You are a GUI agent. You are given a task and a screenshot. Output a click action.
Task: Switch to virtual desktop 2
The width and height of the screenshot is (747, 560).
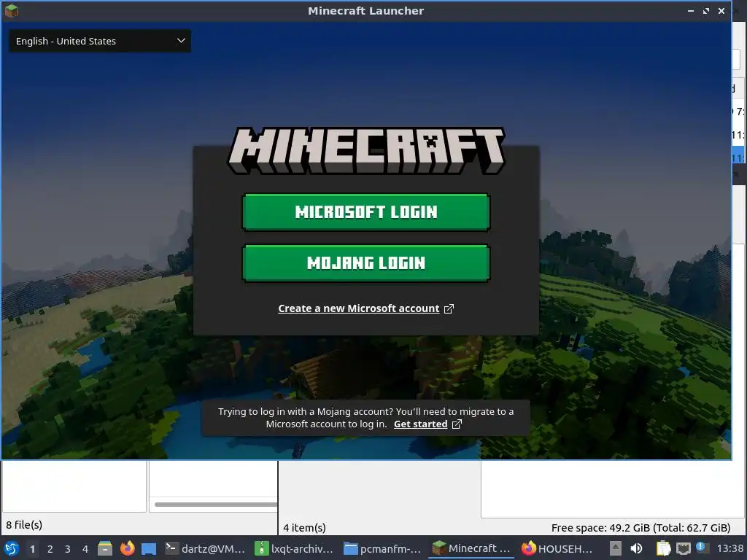50,549
